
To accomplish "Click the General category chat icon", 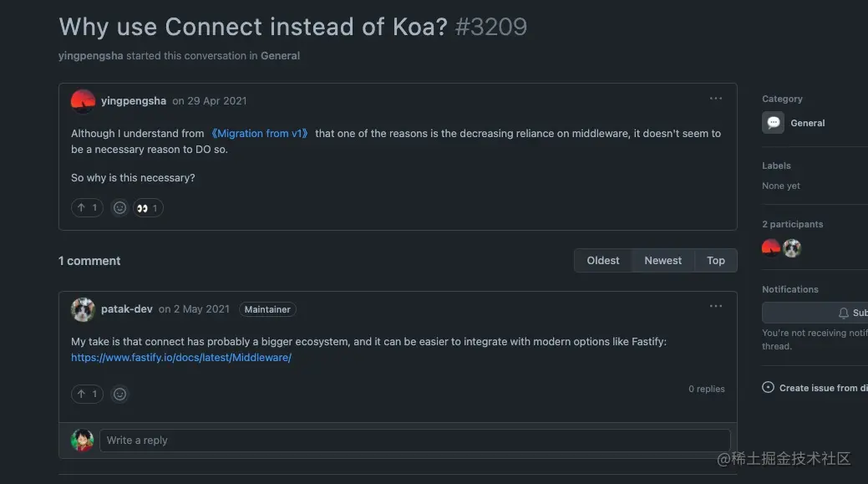I will click(x=773, y=123).
